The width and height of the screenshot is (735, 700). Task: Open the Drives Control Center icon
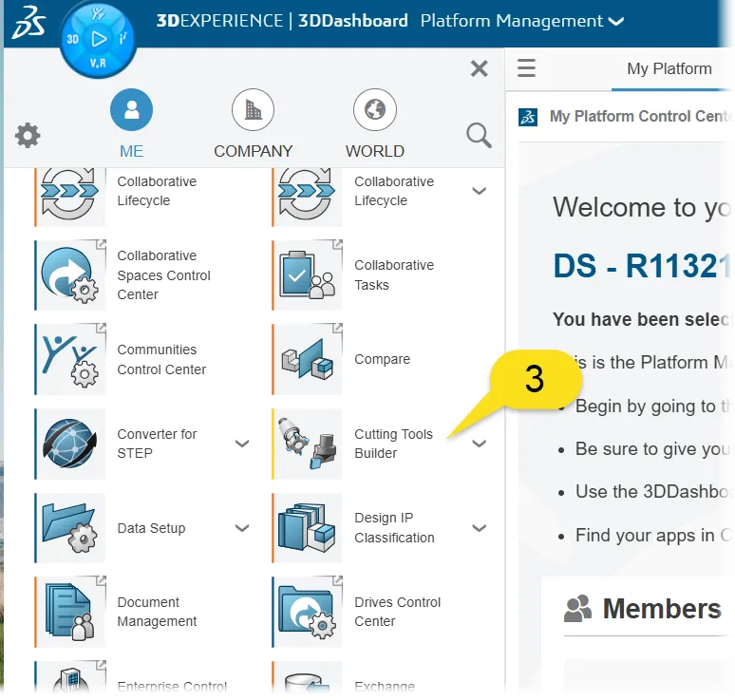[x=309, y=612]
